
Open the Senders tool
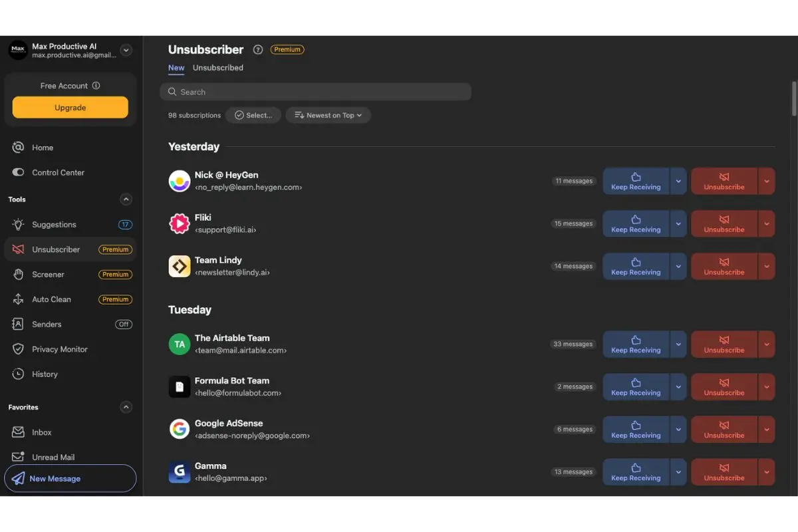pos(70,324)
